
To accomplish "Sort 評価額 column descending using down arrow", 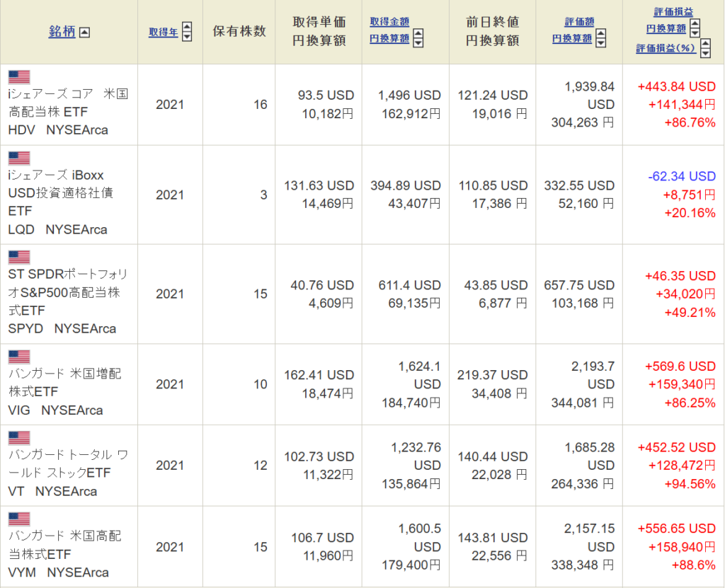I will click(600, 42).
